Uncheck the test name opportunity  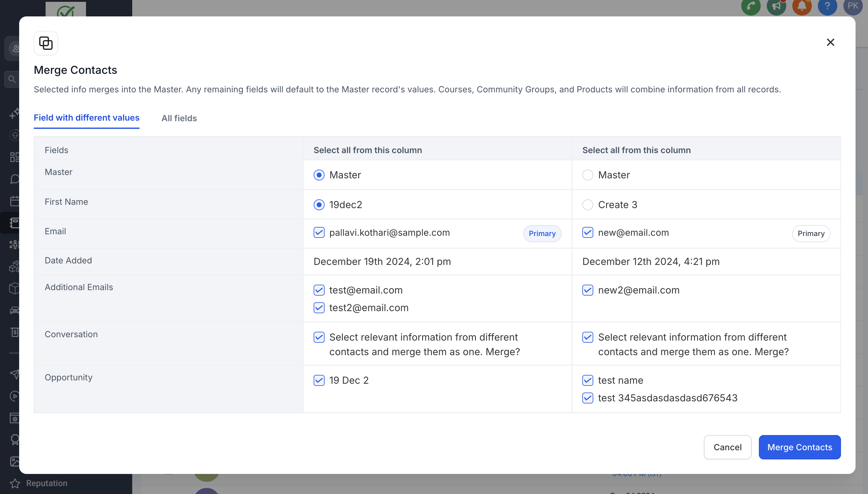587,380
